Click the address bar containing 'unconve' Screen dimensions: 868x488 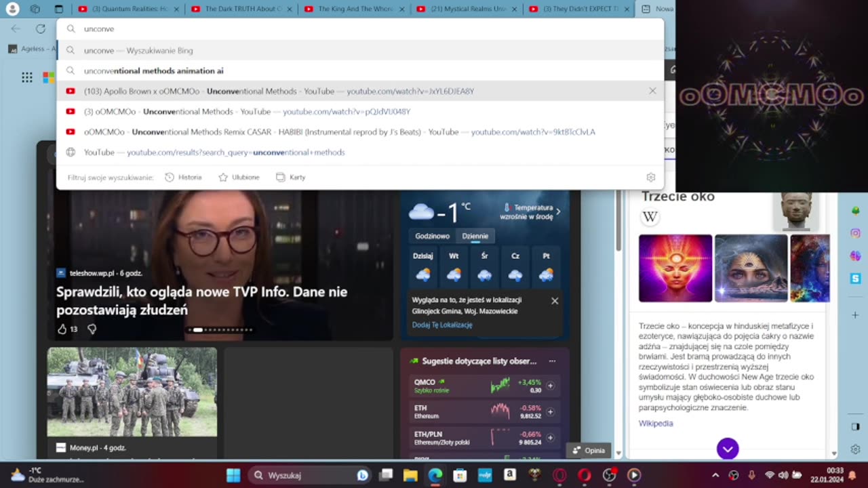359,29
